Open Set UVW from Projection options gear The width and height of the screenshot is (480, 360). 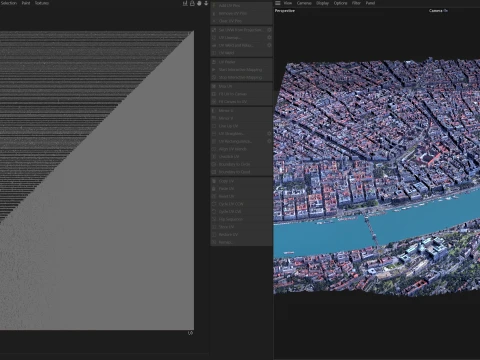coord(269,30)
